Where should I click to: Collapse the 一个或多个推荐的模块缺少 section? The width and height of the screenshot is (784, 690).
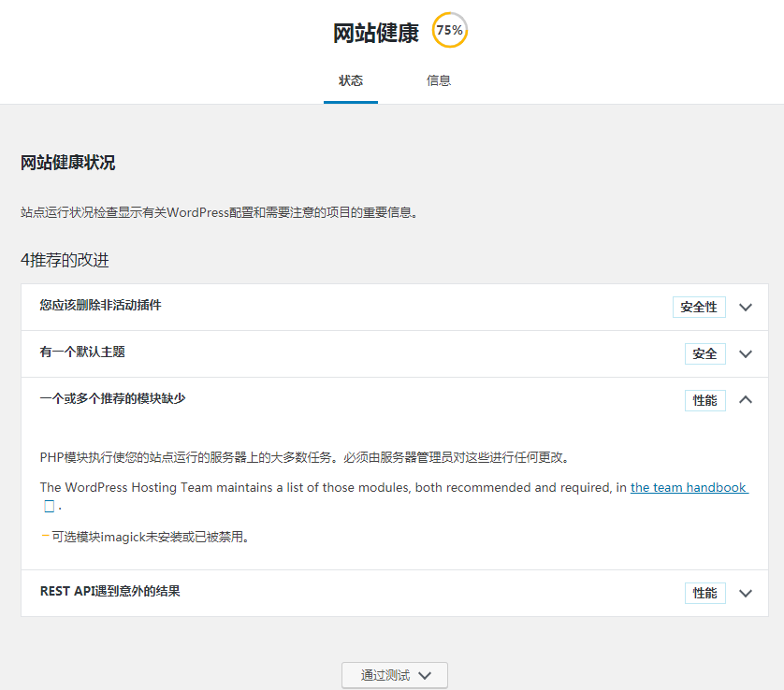click(746, 399)
